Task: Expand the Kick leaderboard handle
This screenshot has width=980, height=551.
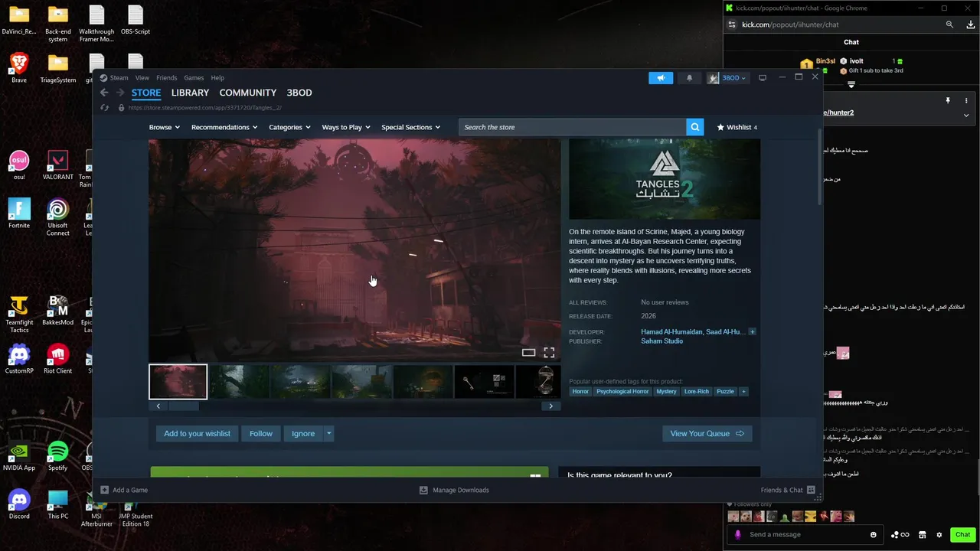Action: click(851, 85)
